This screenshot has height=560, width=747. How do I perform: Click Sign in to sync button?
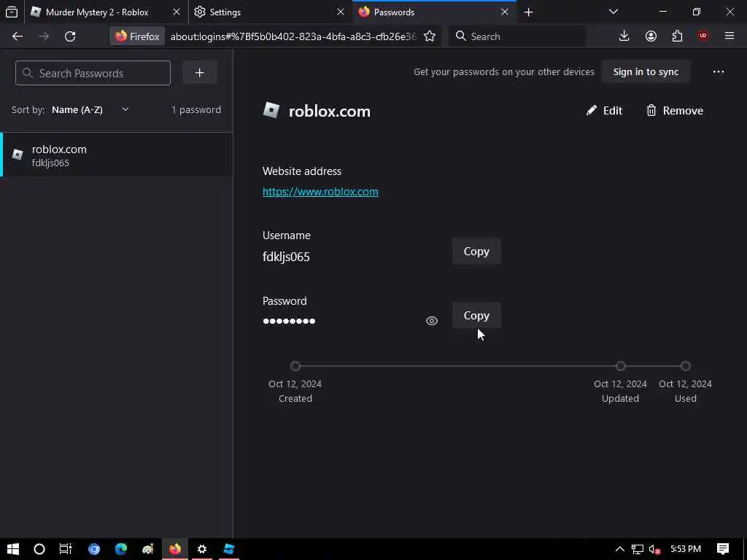click(x=646, y=72)
